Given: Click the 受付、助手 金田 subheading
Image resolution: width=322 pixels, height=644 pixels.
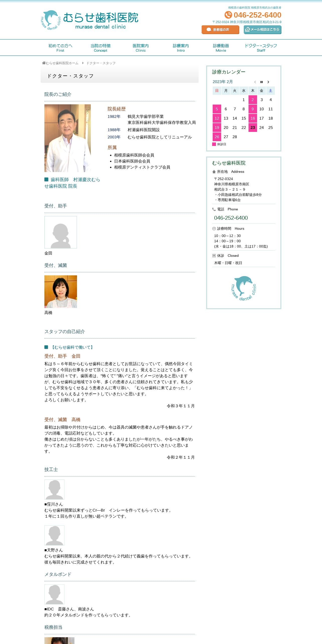Looking at the screenshot, I should coord(62,356).
